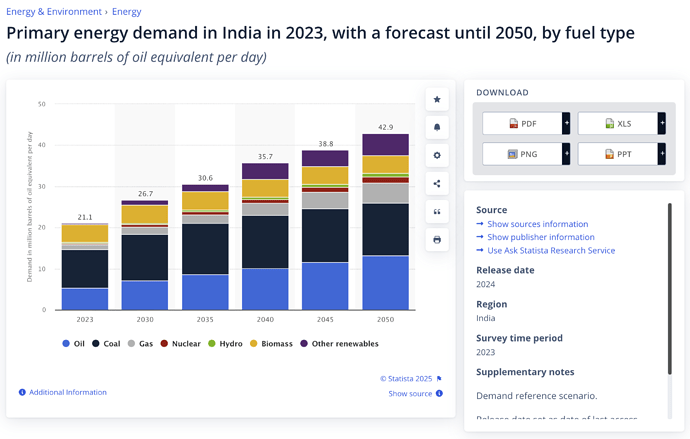Expand the plus beside PPT download
This screenshot has width=690, height=439.
661,154
